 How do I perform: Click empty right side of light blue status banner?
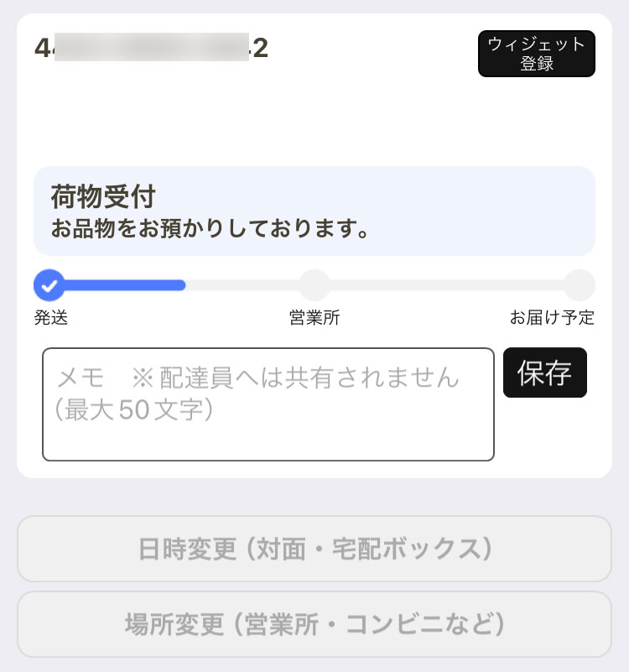click(480, 211)
